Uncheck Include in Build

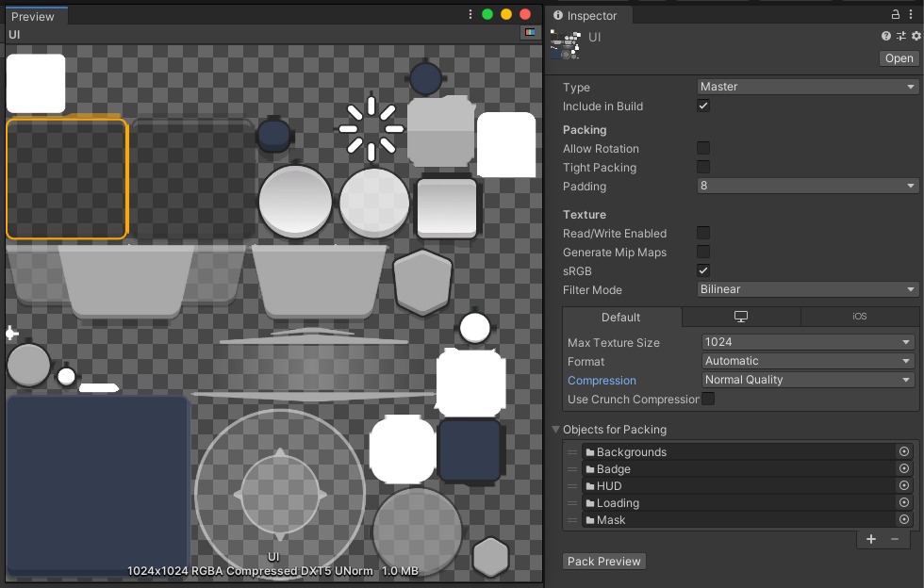point(703,106)
